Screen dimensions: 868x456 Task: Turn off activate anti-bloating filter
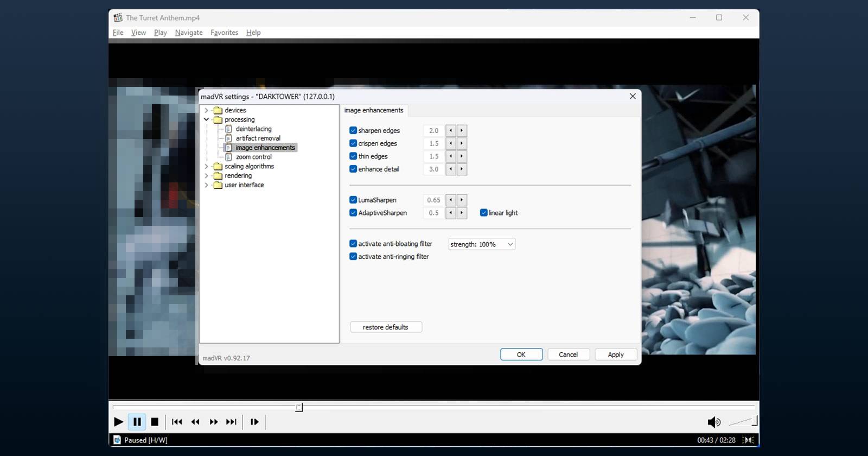click(x=353, y=244)
